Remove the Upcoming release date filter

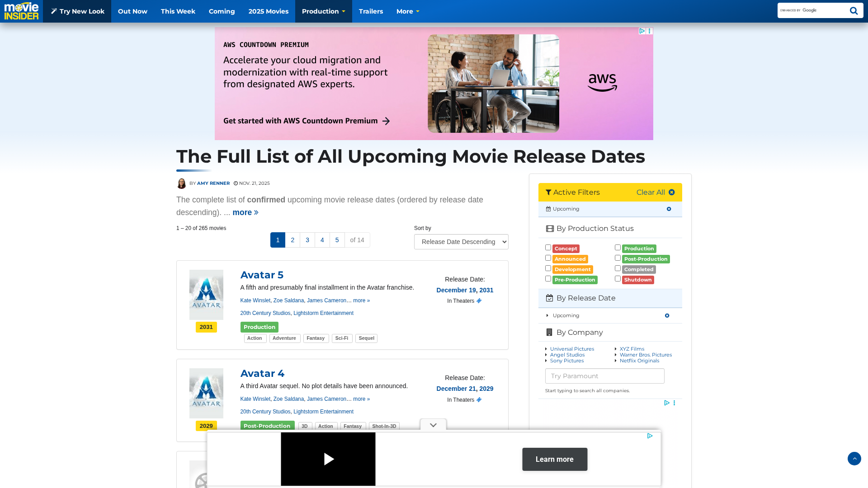click(667, 316)
